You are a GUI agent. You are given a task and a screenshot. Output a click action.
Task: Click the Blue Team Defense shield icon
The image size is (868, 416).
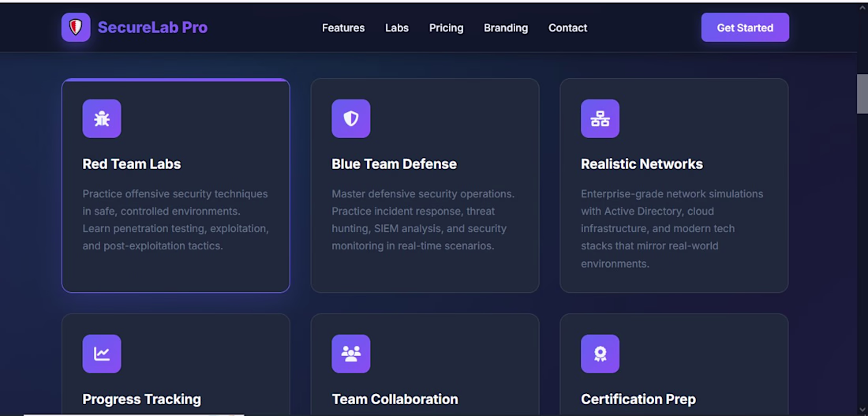tap(351, 118)
